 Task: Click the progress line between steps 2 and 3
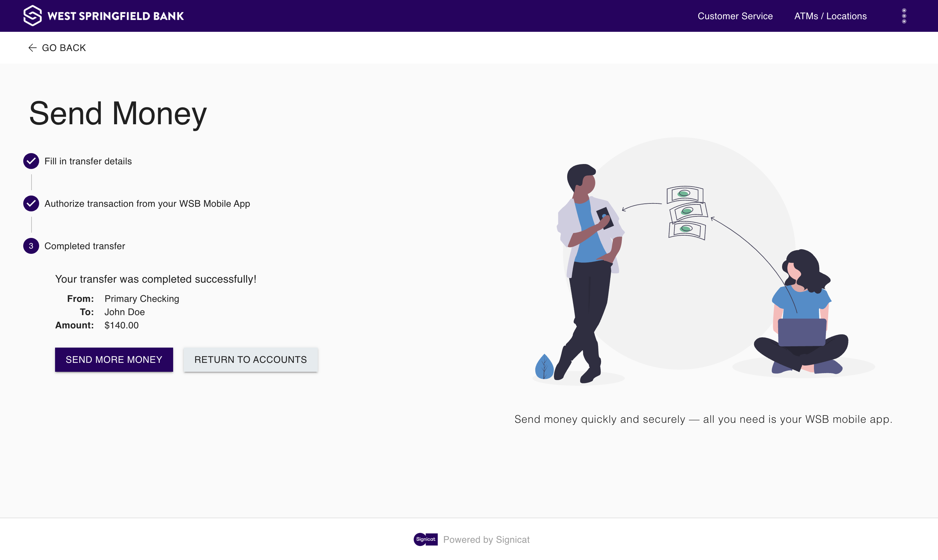(x=31, y=225)
